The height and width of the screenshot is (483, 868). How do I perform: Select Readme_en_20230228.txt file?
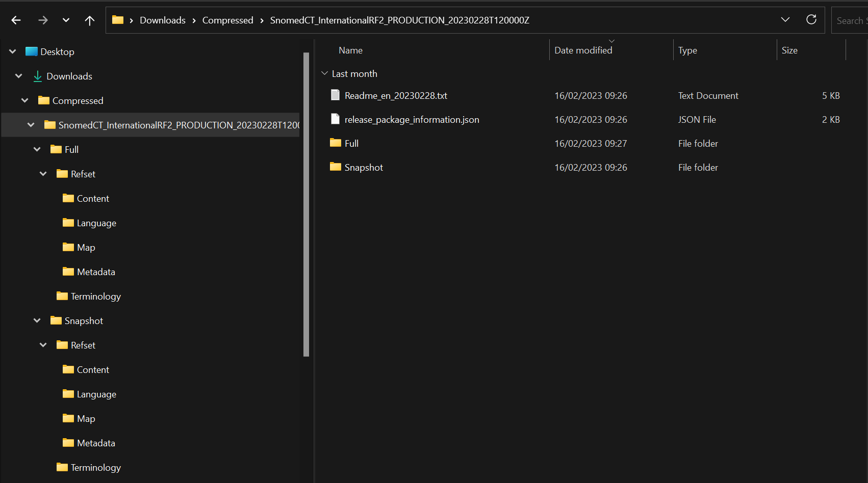(x=396, y=96)
